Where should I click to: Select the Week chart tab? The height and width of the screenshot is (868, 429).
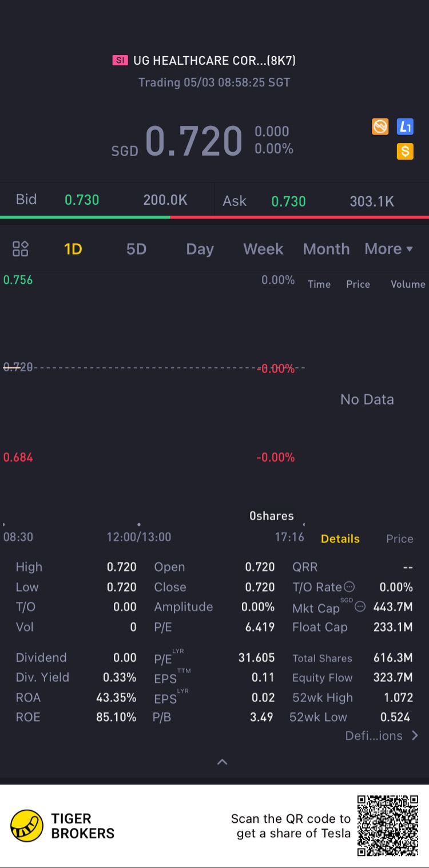[263, 249]
